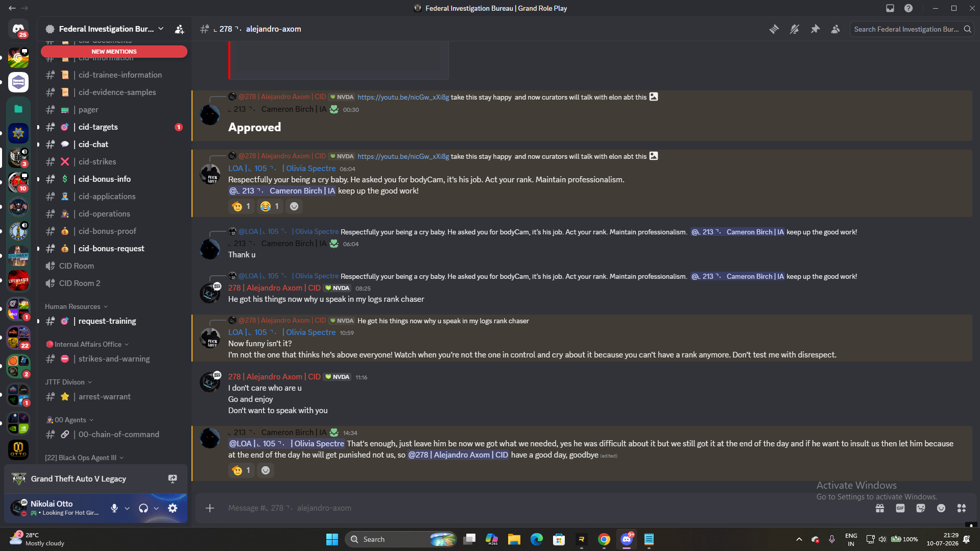Screen dimensions: 980x551
Task: Add a reaction to Cameron's 14:34 message
Action: click(x=266, y=470)
